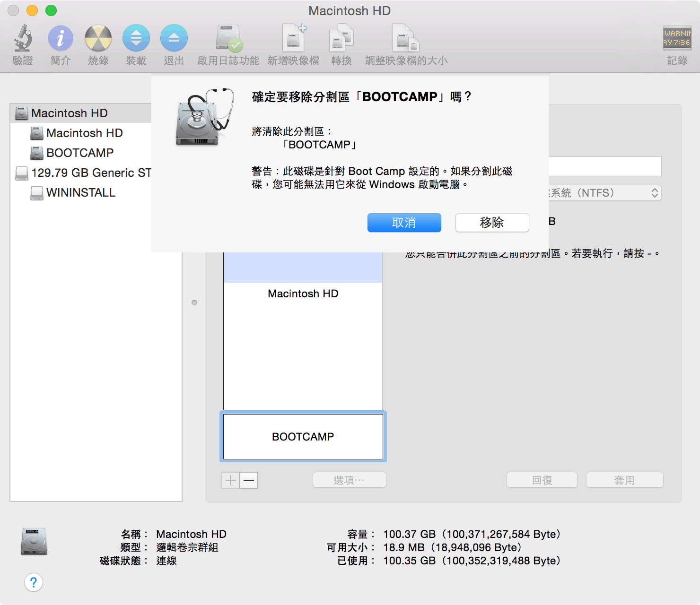Open the 記錄 (Log) toolbar icon
This screenshot has width=700, height=605.
click(677, 38)
